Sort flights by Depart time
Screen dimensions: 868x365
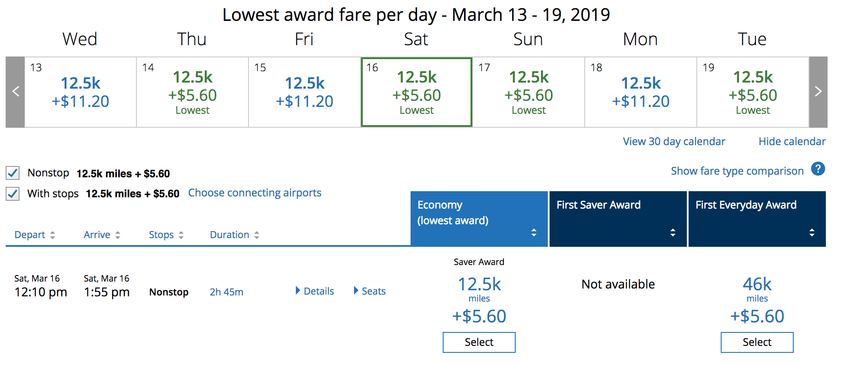click(x=34, y=235)
